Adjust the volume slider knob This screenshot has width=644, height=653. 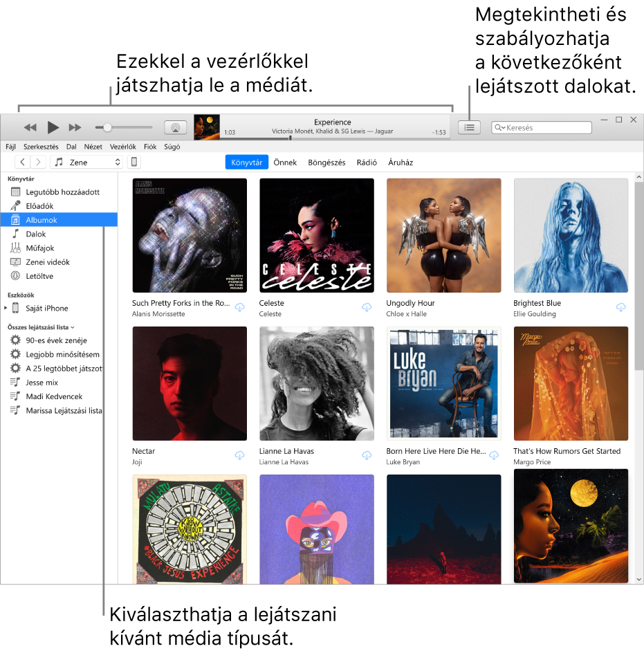point(107,127)
